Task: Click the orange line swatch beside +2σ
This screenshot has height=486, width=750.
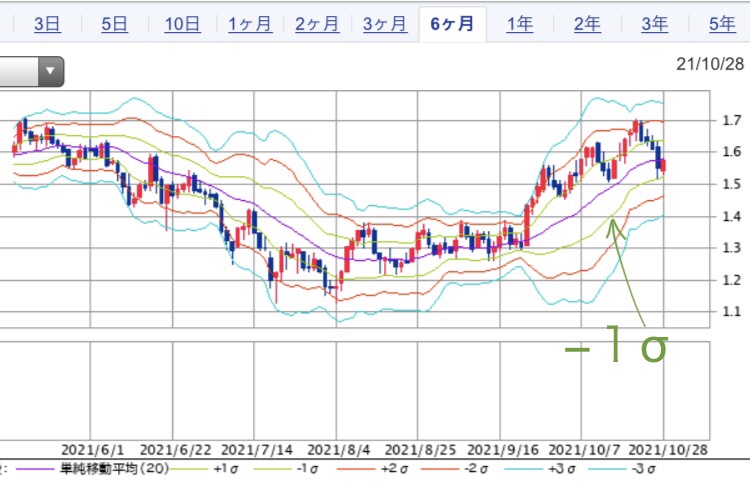Action: (356, 469)
